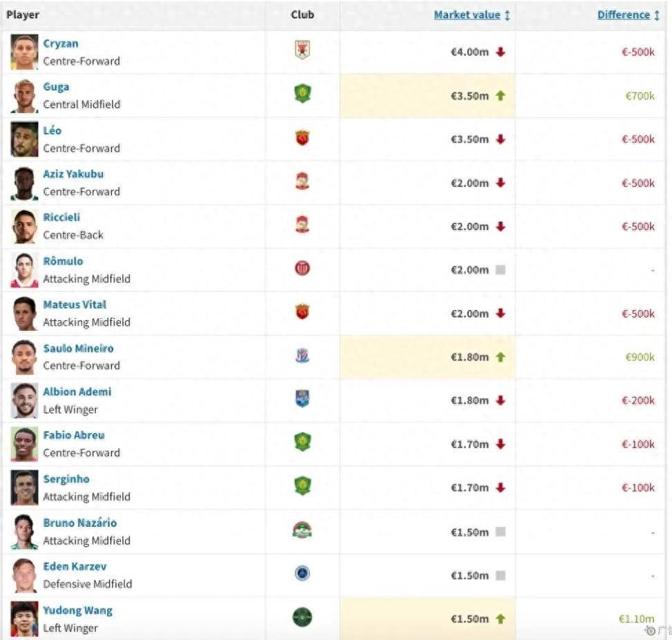The width and height of the screenshot is (672, 640).
Task: Click the green up arrow beside Guga's value
Action: [x=500, y=95]
